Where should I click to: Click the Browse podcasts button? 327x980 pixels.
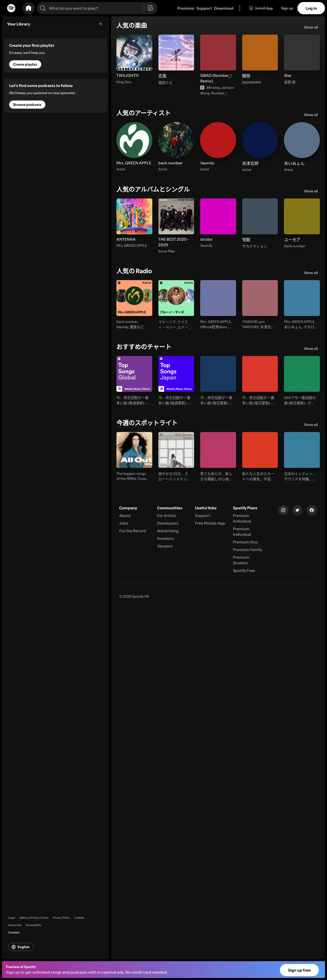coord(27,105)
